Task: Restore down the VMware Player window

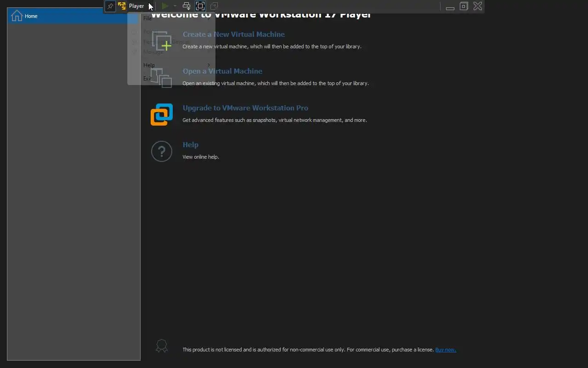Action: 464,6
